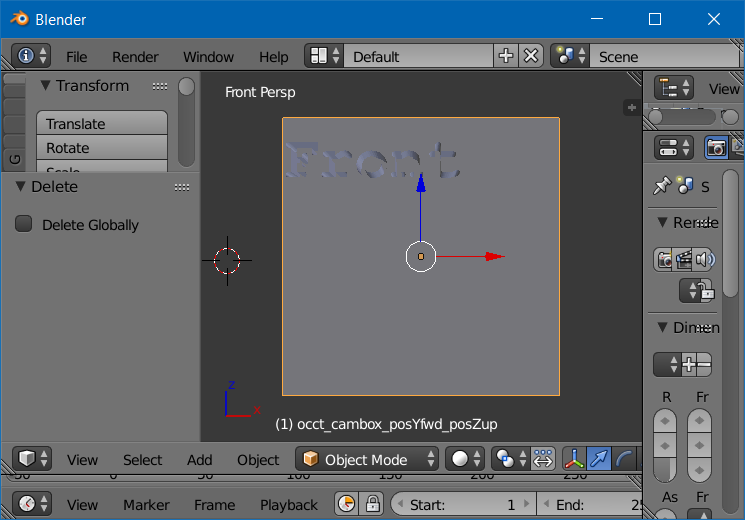Click the scene browse icon
The height and width of the screenshot is (520, 745).
573,56
